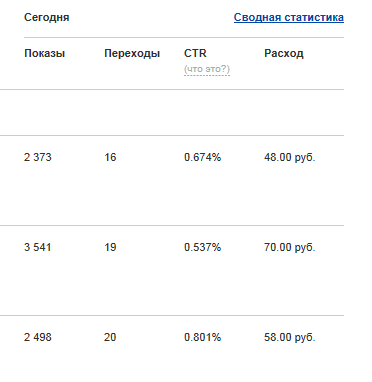Click the 2 498 impressions value
Screen dimensions: 372x382
click(x=38, y=337)
